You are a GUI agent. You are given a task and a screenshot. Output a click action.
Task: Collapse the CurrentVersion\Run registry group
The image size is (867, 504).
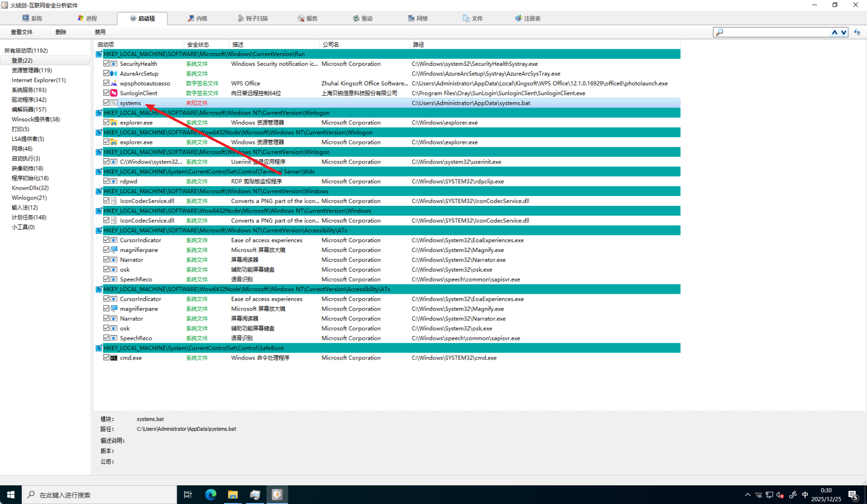pos(99,54)
